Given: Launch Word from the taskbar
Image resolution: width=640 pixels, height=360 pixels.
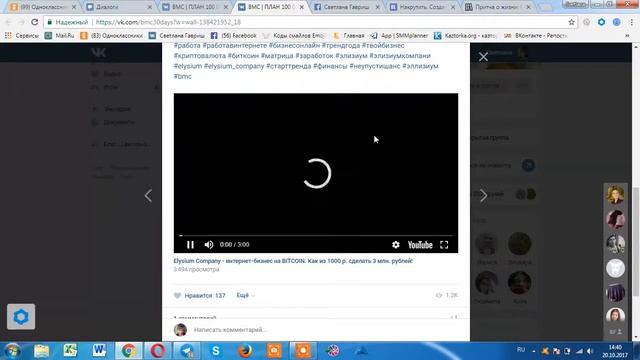Looking at the screenshot, I should (x=99, y=351).
